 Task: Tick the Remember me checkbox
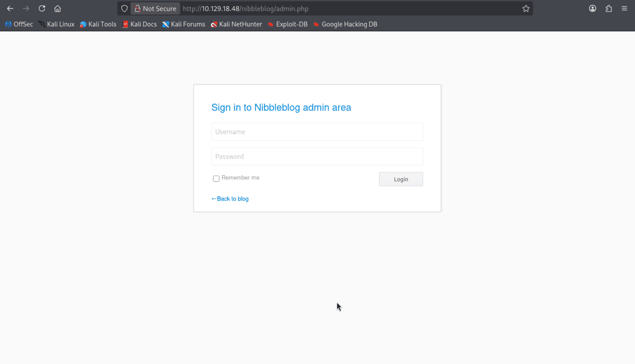coord(216,178)
